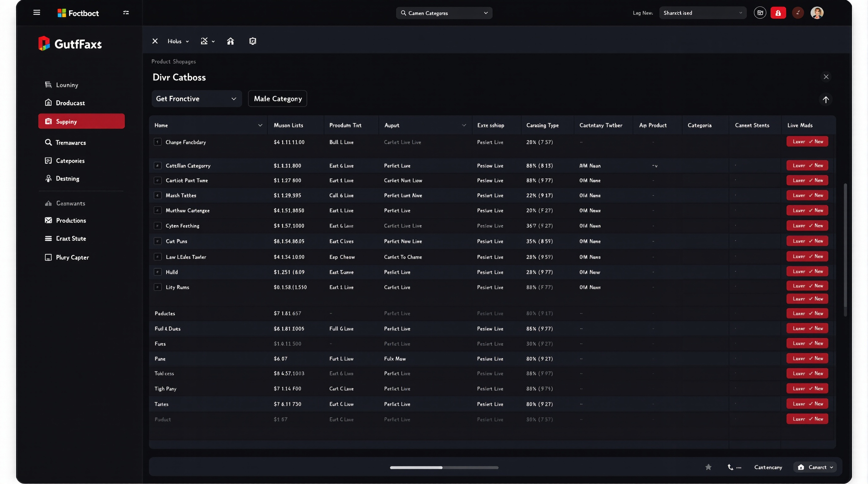The width and height of the screenshot is (868, 484).
Task: Click the red lock notification button
Action: coord(778,13)
